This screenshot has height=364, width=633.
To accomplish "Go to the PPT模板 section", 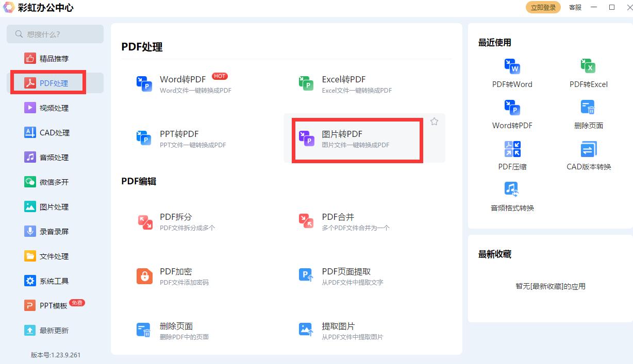I will [55, 305].
